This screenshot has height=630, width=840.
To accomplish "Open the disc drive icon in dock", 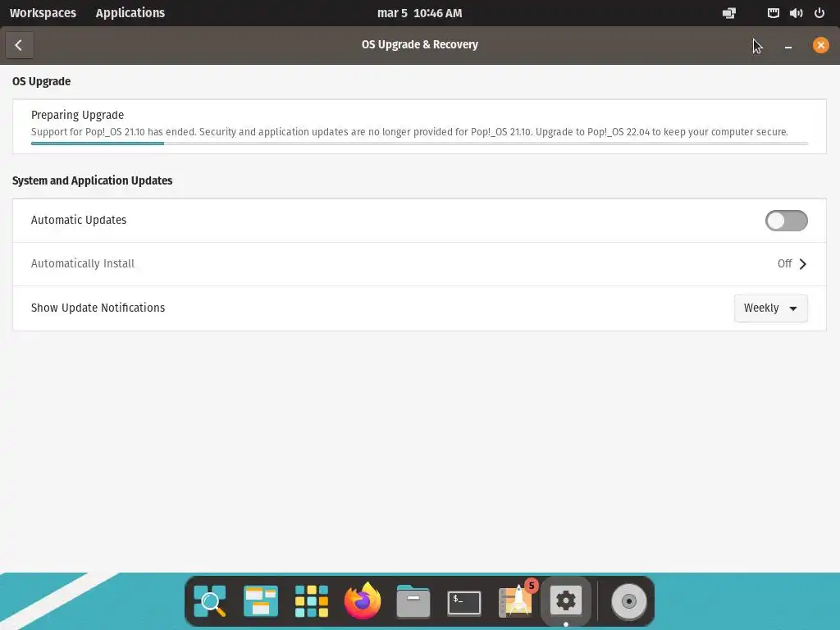I will tap(629, 601).
